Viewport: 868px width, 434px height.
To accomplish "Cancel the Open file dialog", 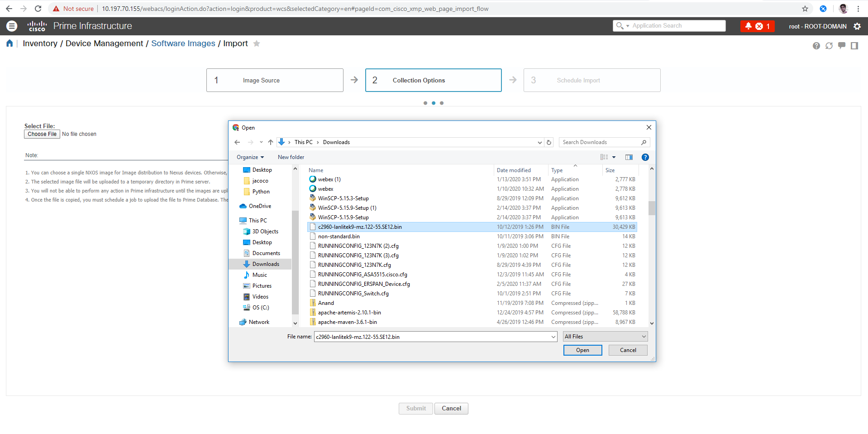I will click(628, 350).
